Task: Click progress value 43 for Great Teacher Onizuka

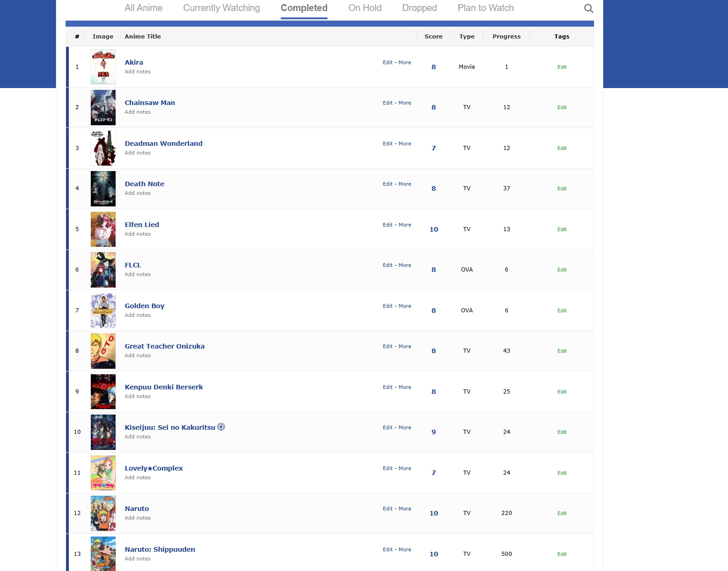Action: point(506,351)
